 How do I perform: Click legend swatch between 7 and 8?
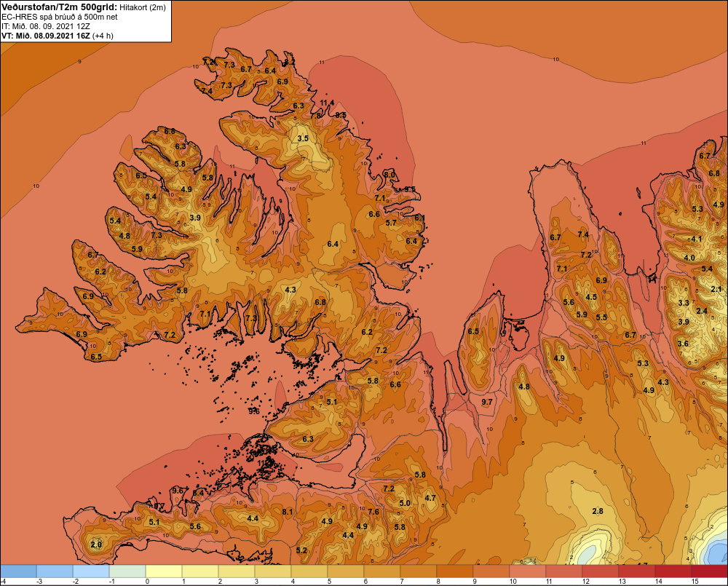419,571
